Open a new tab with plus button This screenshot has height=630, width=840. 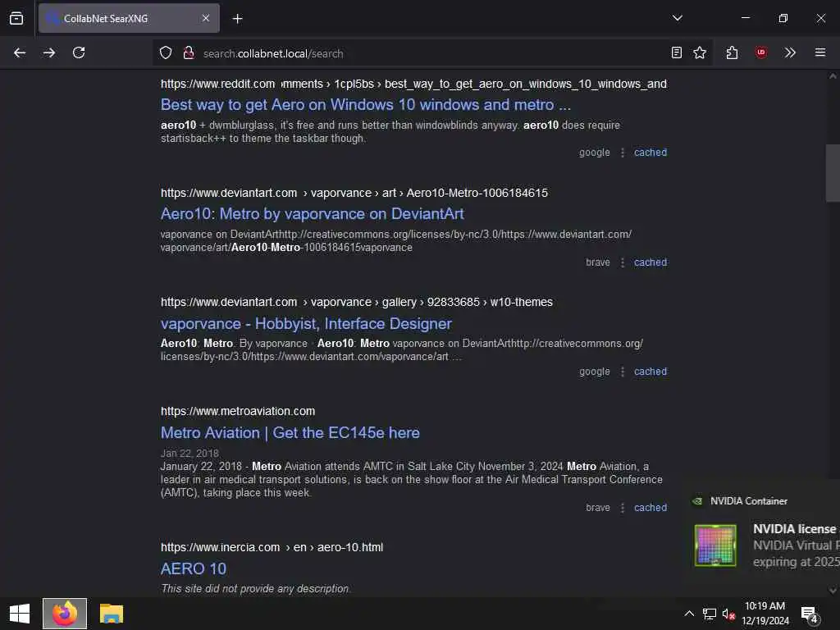click(237, 19)
